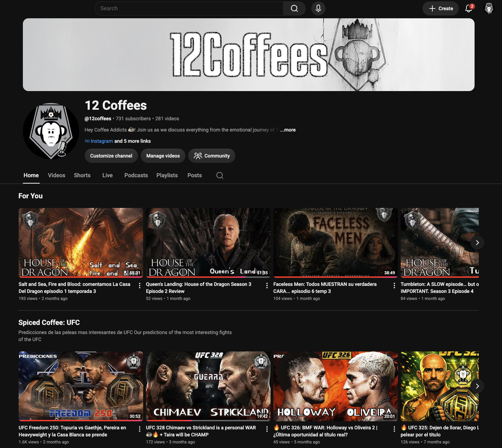Open title 'UFC Freedom 250: Topuria vs Gaethje'
Screen dimensions: 502x448
pyautogui.click(x=72, y=431)
